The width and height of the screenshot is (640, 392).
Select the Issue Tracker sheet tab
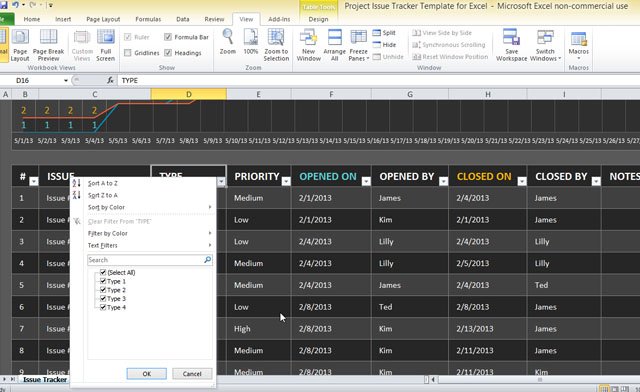click(44, 380)
